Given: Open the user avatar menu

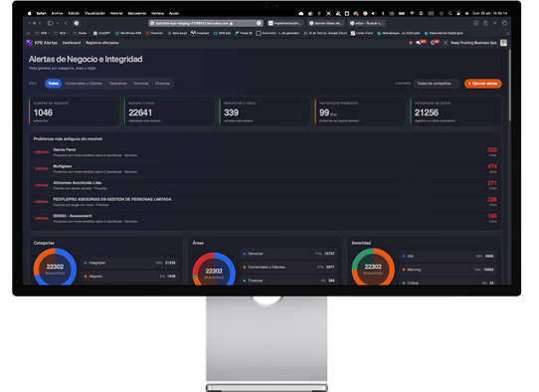Looking at the screenshot, I should tap(503, 43).
